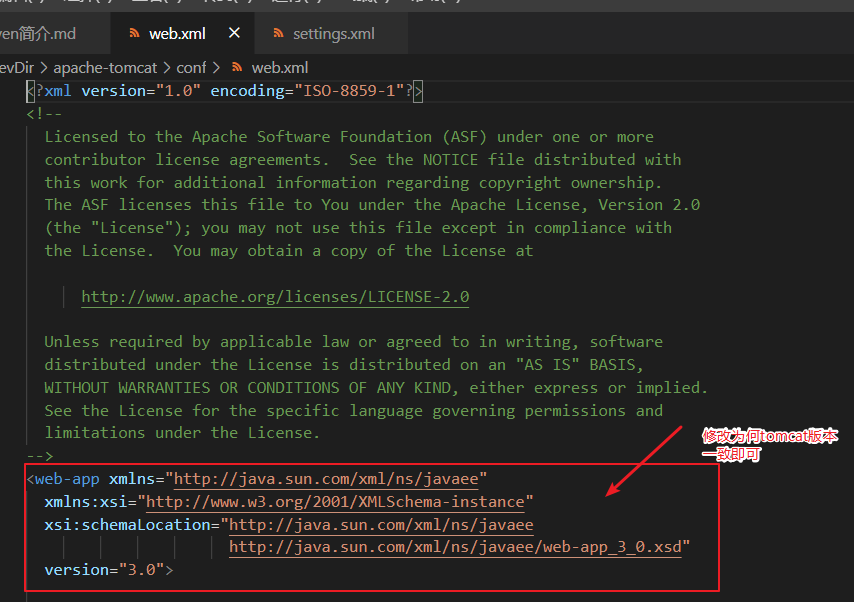This screenshot has width=854, height=602.
Task: Click the line starting "WITHOUT WARRANTIES OR CONDITIONS"
Action: (376, 388)
